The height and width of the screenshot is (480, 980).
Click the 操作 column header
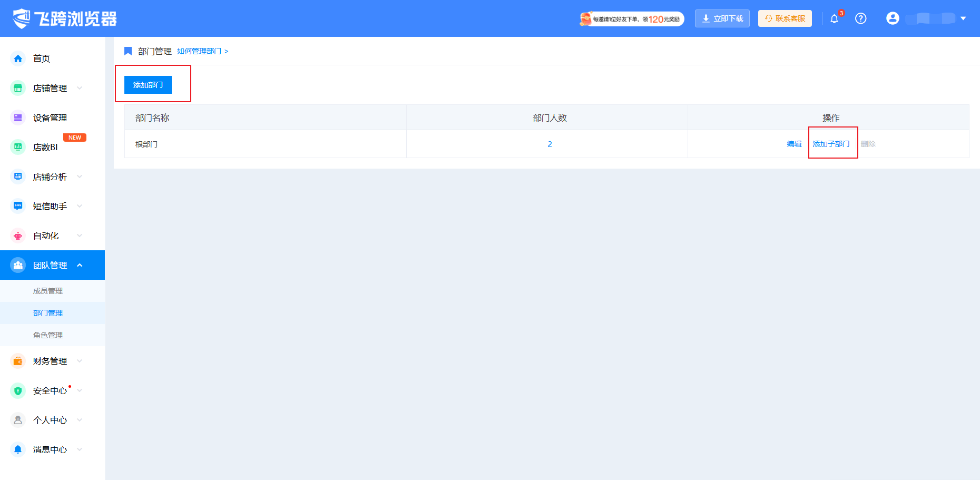[828, 117]
